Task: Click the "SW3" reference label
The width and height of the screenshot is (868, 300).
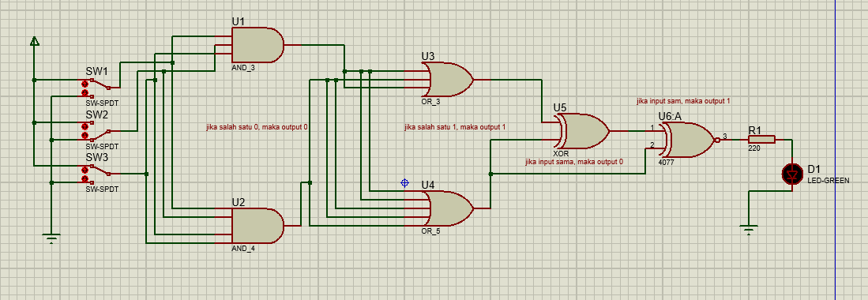Action: tap(97, 158)
